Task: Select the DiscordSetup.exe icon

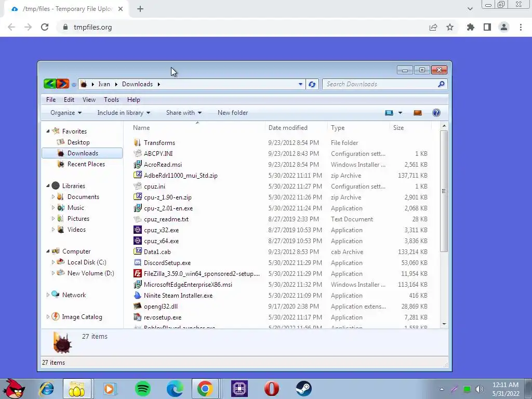Action: tap(137, 262)
